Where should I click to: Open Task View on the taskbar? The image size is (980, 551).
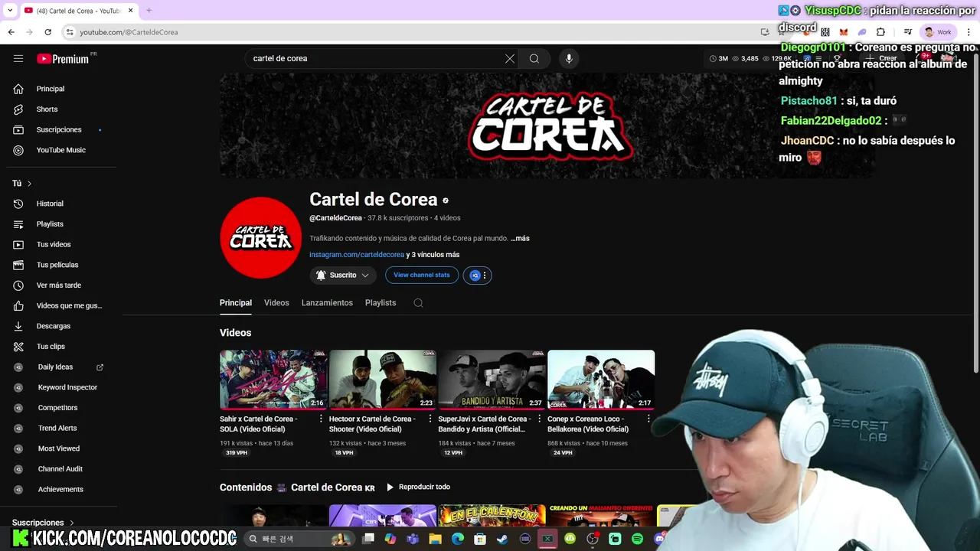click(x=368, y=539)
